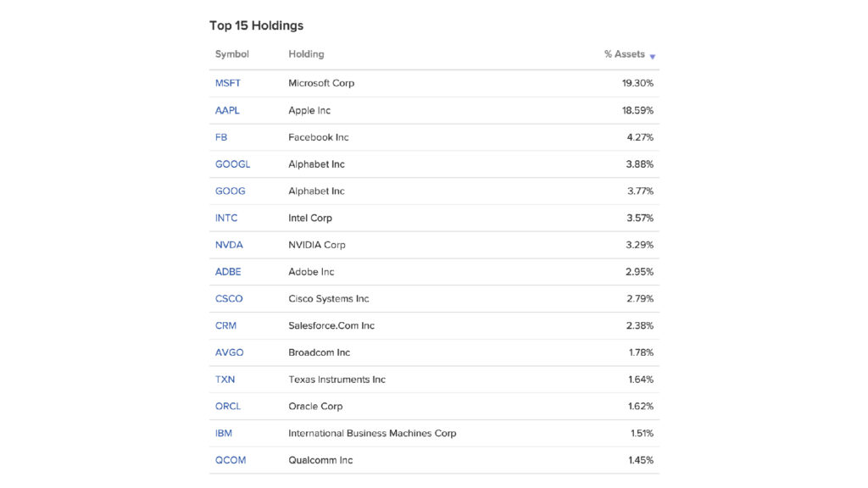The height and width of the screenshot is (488, 868).
Task: Click the ORCL symbol link
Action: pos(227,406)
